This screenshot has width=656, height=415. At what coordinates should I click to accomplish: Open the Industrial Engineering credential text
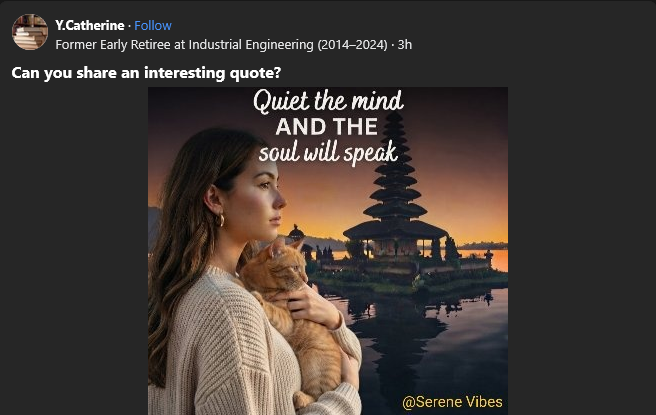pos(221,45)
